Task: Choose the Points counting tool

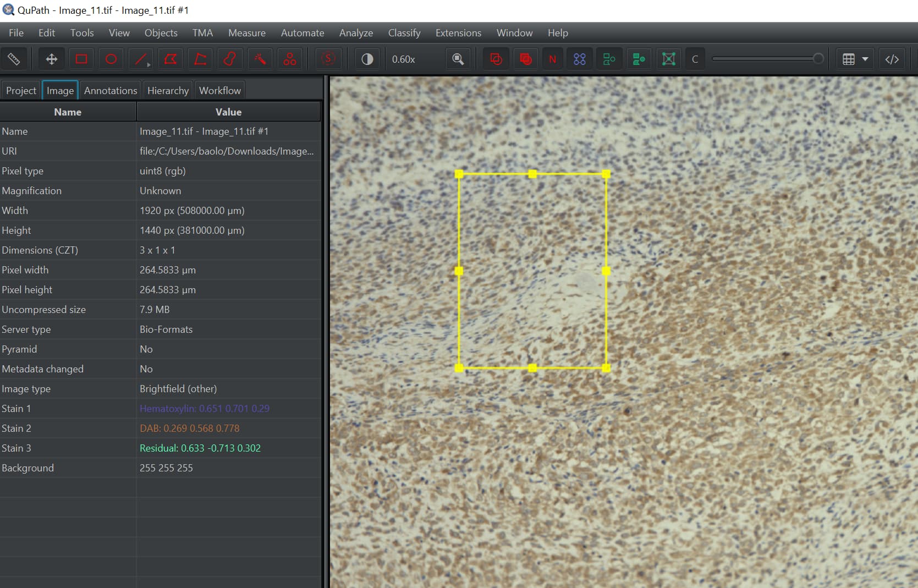Action: [x=290, y=59]
